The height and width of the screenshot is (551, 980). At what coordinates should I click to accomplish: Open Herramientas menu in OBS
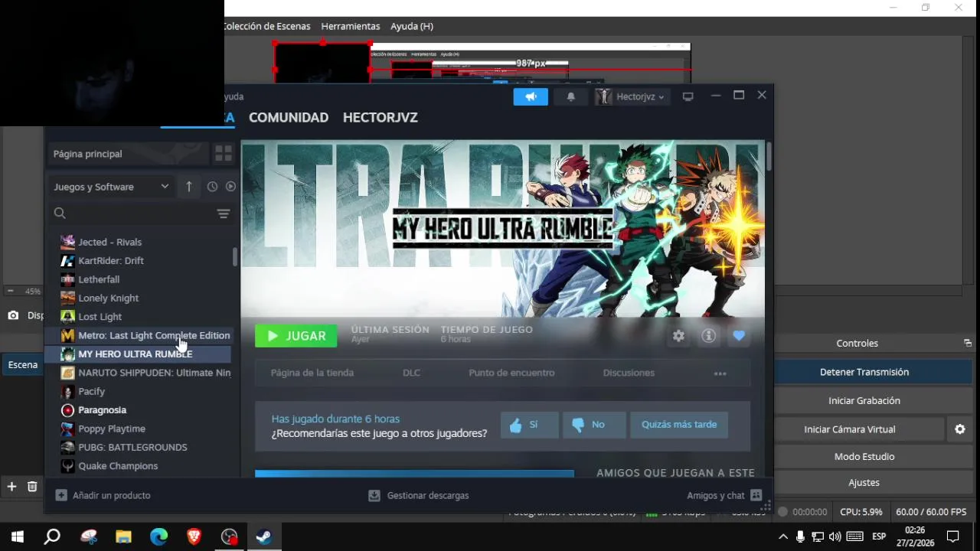point(351,26)
